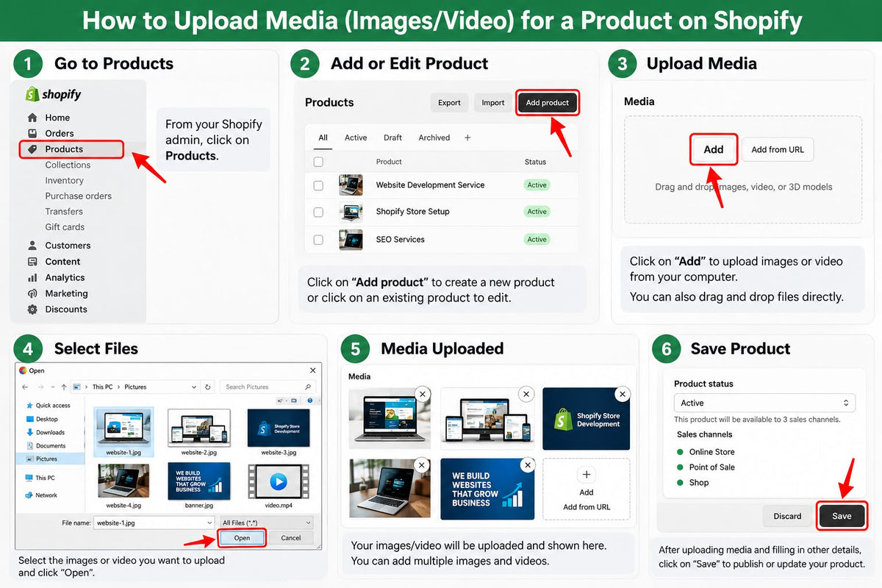
Task: Open the help icon in the Open dialog
Action: pyautogui.click(x=309, y=401)
